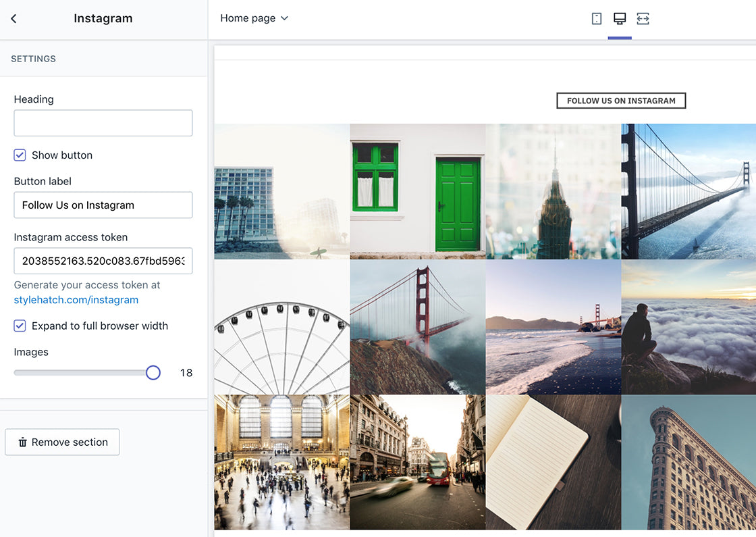Open the Grand Central station photo
This screenshot has height=537, width=756.
tap(282, 462)
